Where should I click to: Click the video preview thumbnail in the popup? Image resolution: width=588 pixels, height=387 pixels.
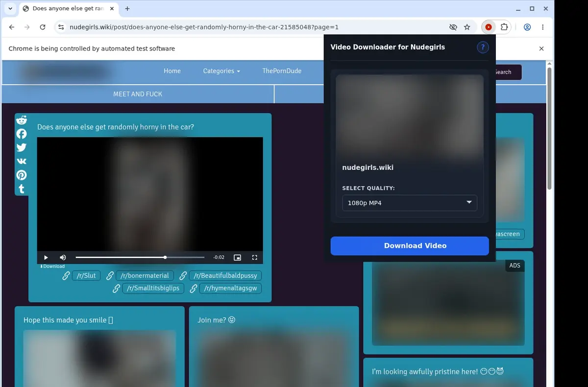coord(410,117)
